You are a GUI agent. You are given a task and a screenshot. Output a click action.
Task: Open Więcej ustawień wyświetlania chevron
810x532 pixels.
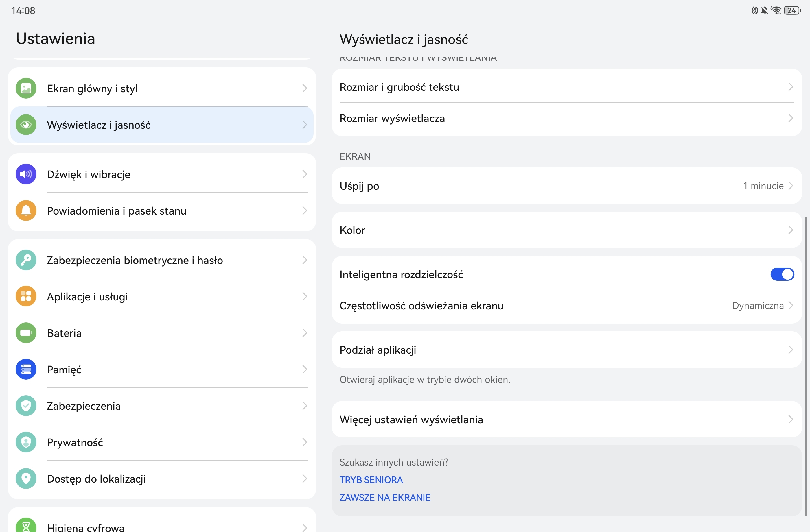(x=791, y=420)
